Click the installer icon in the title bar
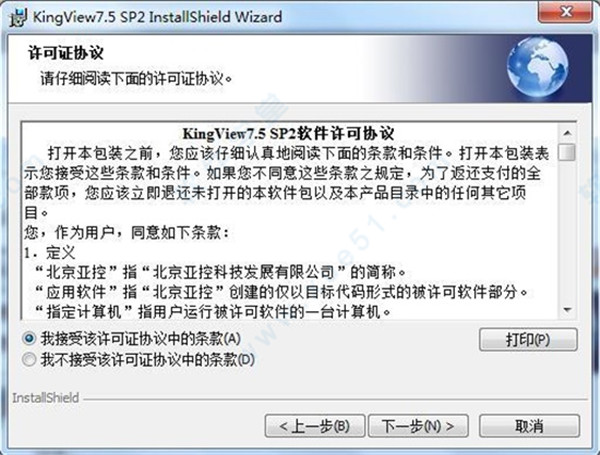Image resolution: width=600 pixels, height=455 pixels. pyautogui.click(x=18, y=18)
